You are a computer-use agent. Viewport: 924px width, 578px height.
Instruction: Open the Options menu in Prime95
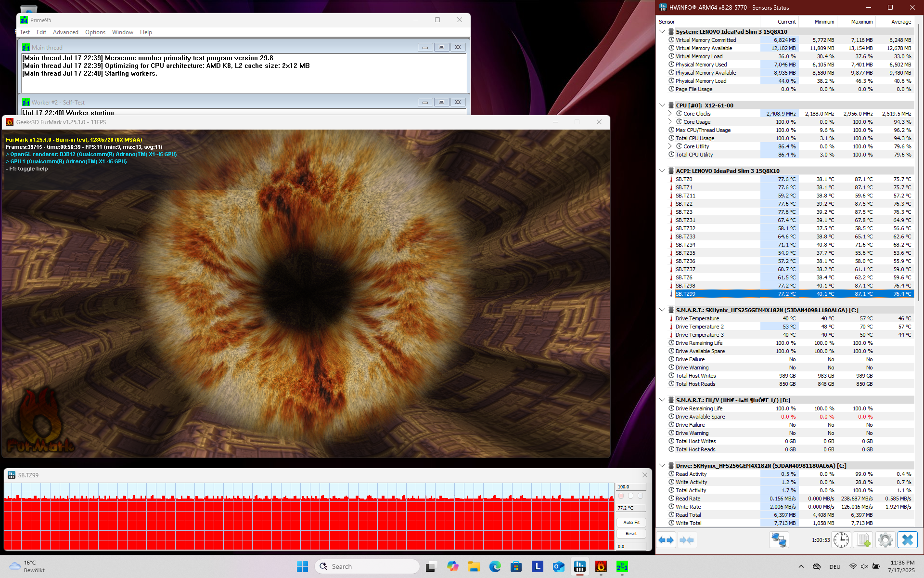pyautogui.click(x=95, y=32)
